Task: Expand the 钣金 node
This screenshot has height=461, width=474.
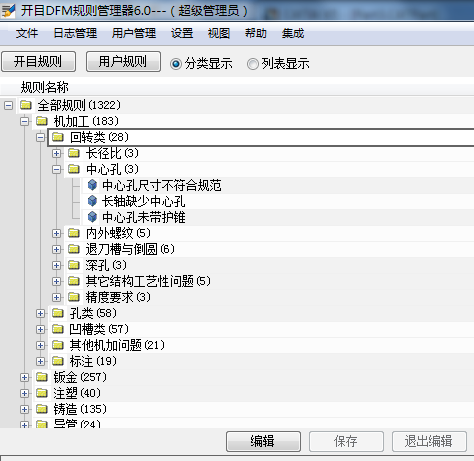Action: point(24,378)
